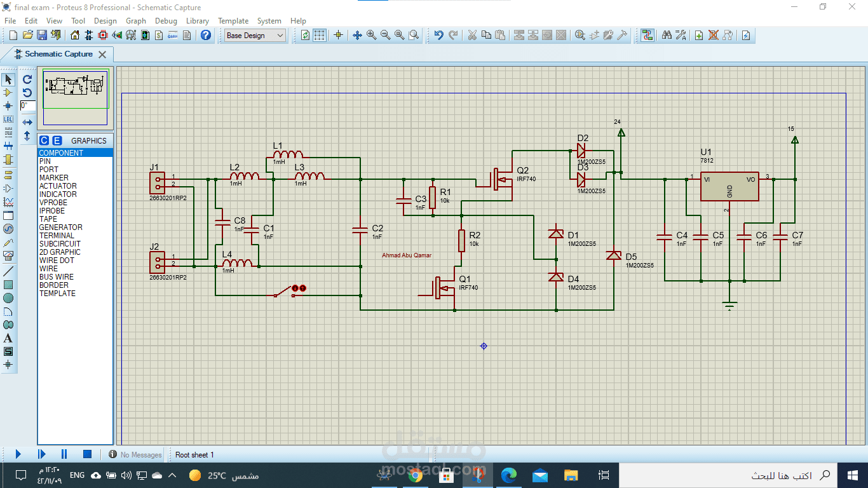Start the simulation with Play

(x=18, y=454)
